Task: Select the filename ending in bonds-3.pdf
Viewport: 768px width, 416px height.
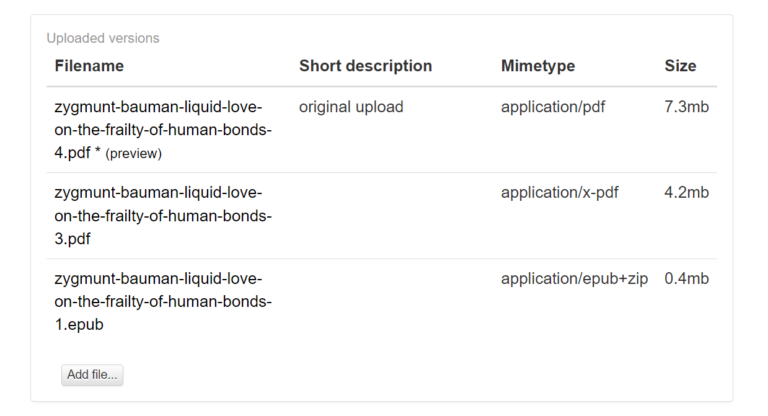Action: [163, 215]
